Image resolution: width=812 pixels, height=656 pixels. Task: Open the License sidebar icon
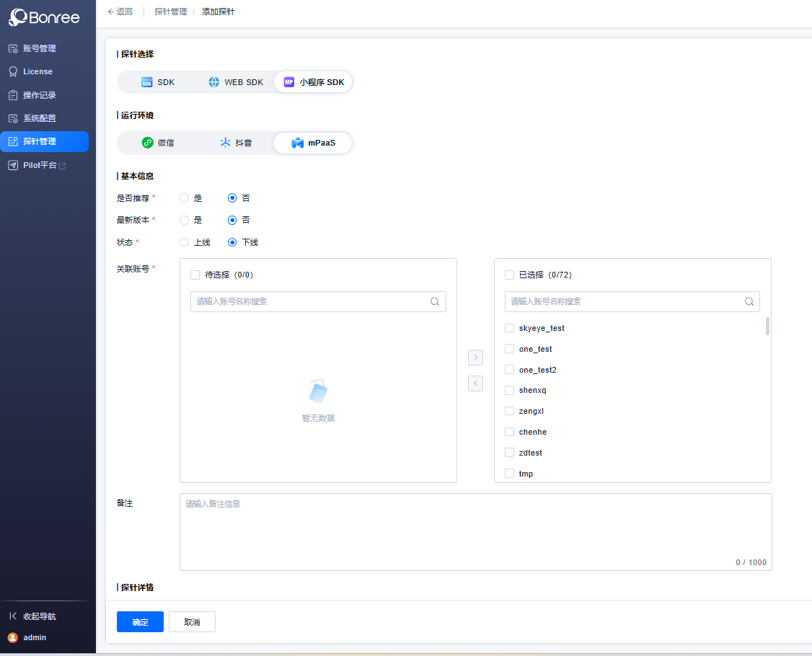(x=13, y=71)
